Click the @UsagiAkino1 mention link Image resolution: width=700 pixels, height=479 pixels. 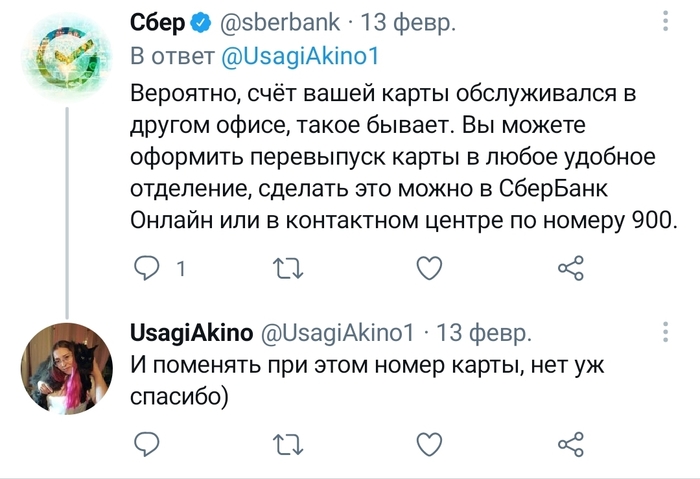tap(299, 57)
